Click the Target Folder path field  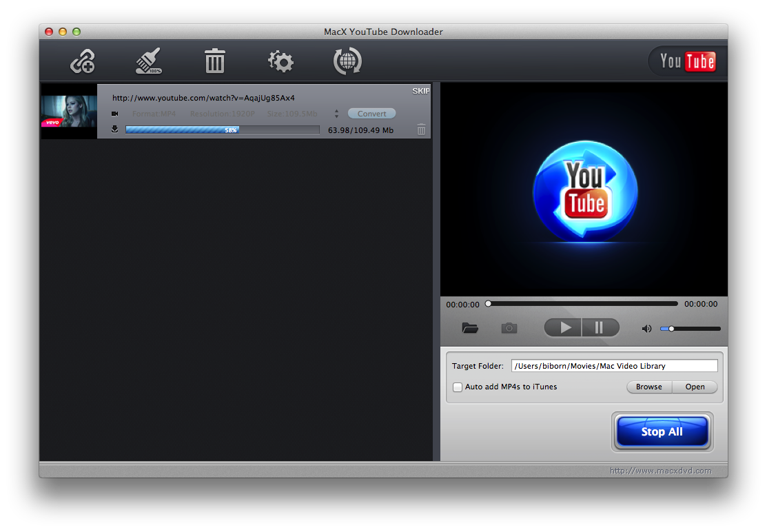pos(615,366)
